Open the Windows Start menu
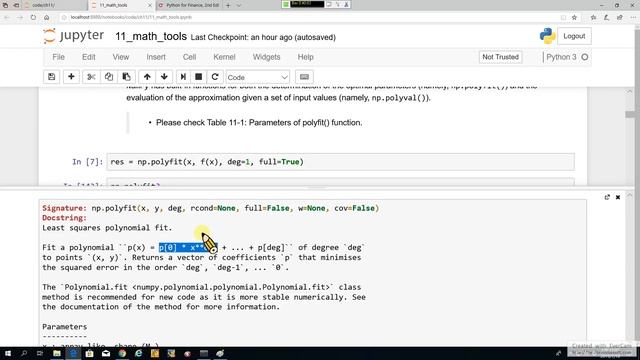 [7, 353]
